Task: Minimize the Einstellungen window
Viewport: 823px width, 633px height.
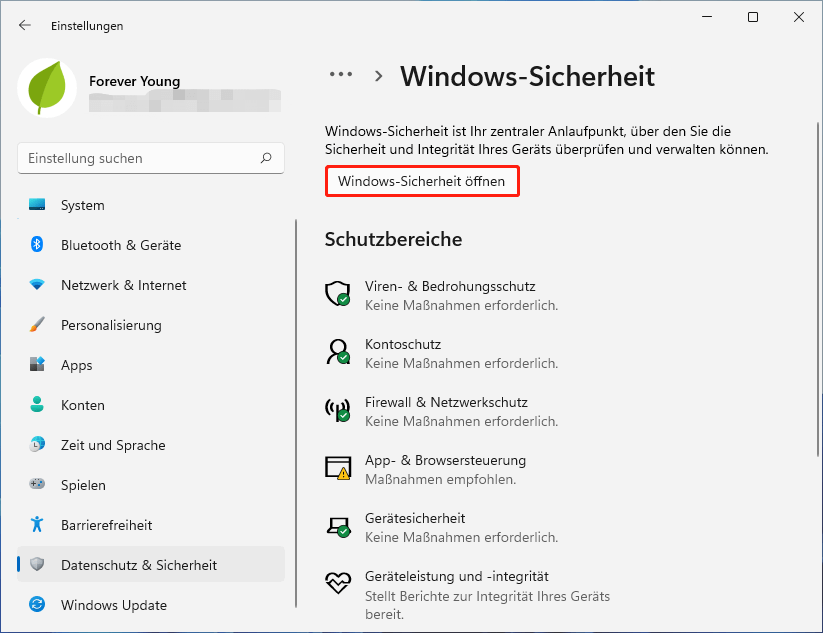Action: point(707,17)
